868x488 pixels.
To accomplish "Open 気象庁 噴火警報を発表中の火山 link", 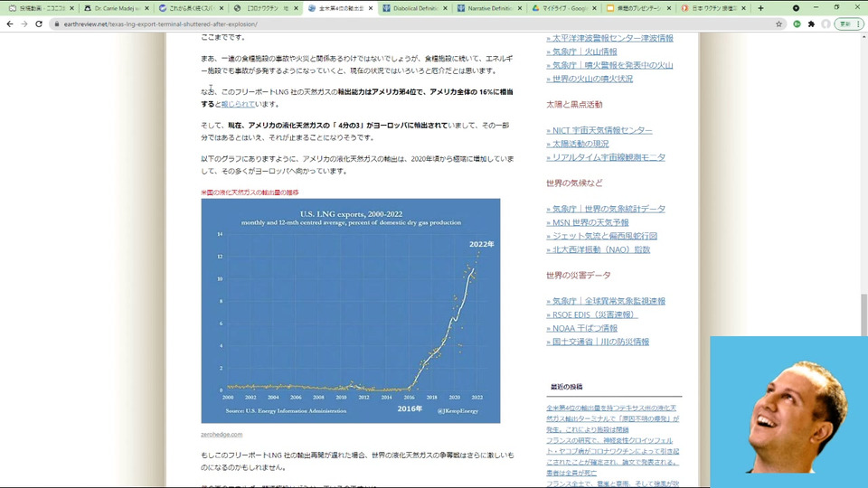I will click(609, 65).
